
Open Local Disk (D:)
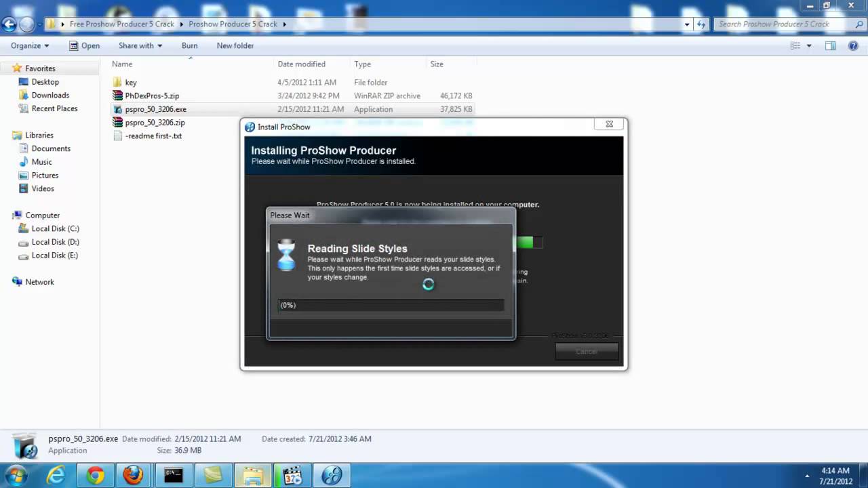point(55,242)
